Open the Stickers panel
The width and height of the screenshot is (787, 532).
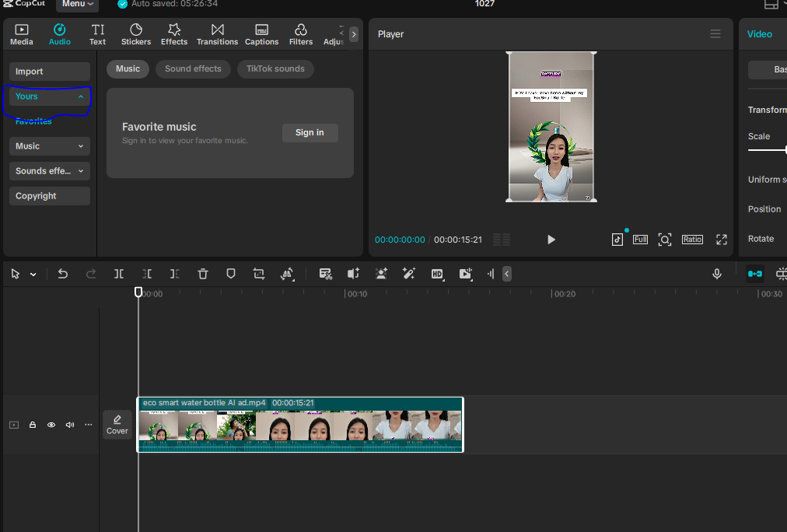tap(136, 34)
